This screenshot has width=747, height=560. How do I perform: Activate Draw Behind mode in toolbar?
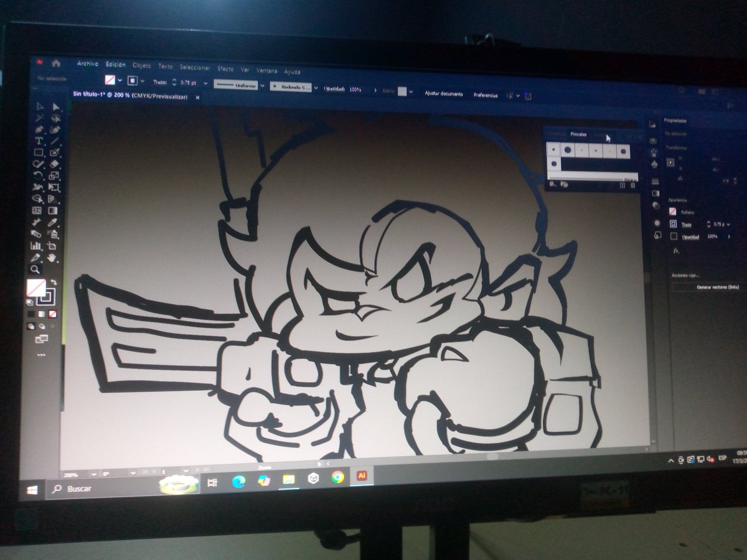click(41, 326)
